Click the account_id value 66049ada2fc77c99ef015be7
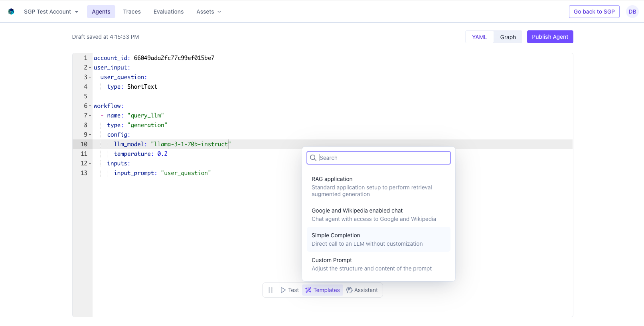This screenshot has height=326, width=644. coord(174,58)
